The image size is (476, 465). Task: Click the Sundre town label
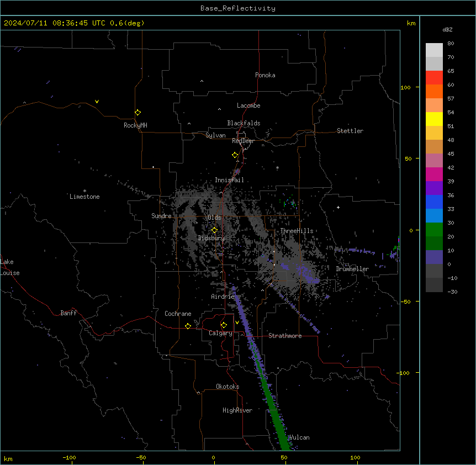tap(161, 216)
